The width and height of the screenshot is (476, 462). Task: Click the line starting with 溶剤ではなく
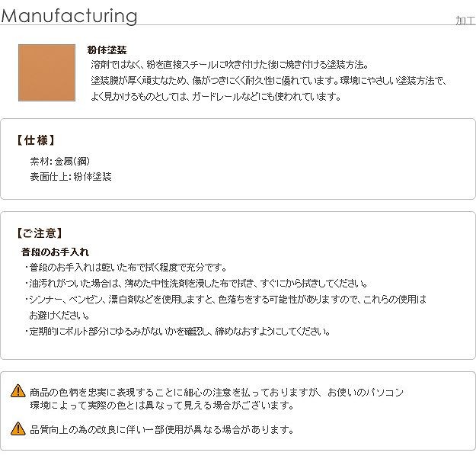tap(228, 65)
